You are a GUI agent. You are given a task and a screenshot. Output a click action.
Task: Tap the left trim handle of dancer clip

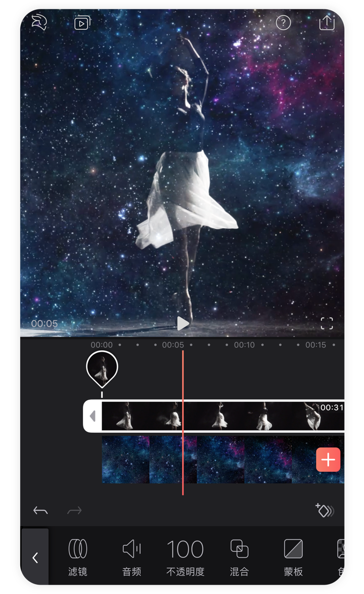[x=92, y=416]
